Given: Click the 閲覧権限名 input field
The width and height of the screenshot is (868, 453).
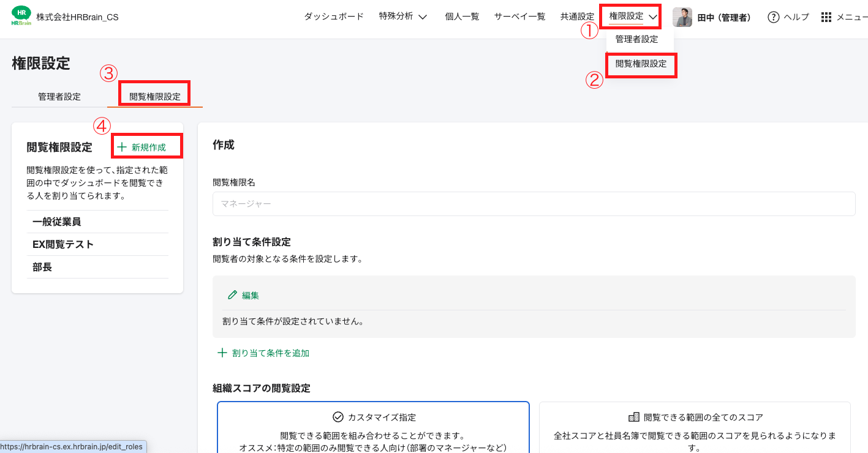Looking at the screenshot, I should point(534,204).
